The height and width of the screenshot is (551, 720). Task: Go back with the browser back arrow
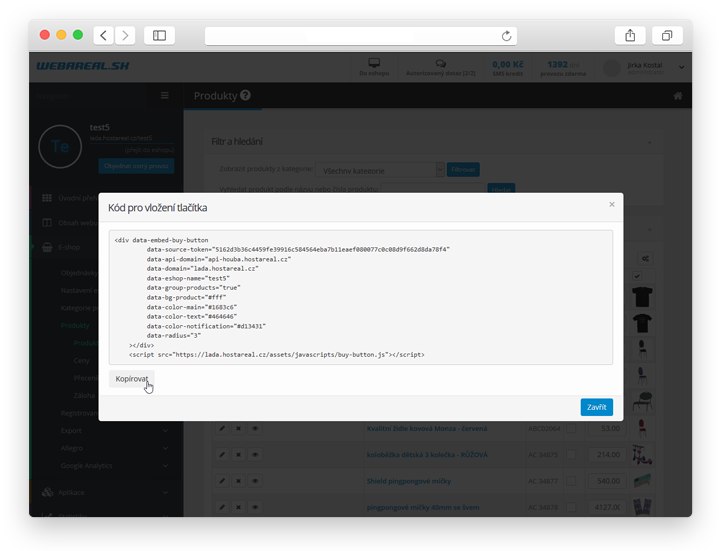[x=104, y=35]
